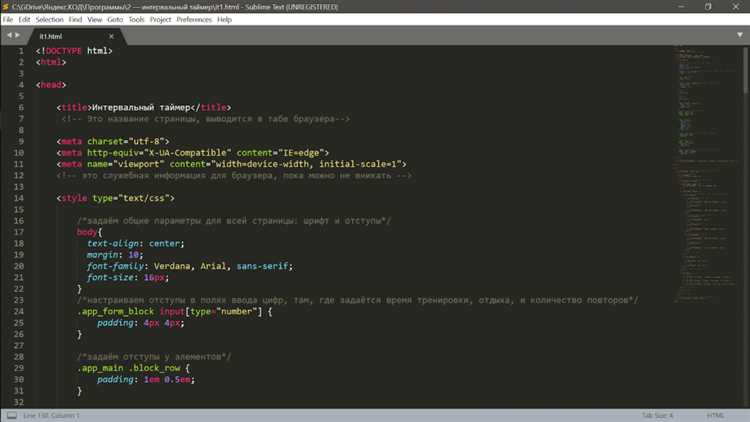Screen dimensions: 750x422
Task: Click .app_main .block_row selector
Action: pos(133,368)
